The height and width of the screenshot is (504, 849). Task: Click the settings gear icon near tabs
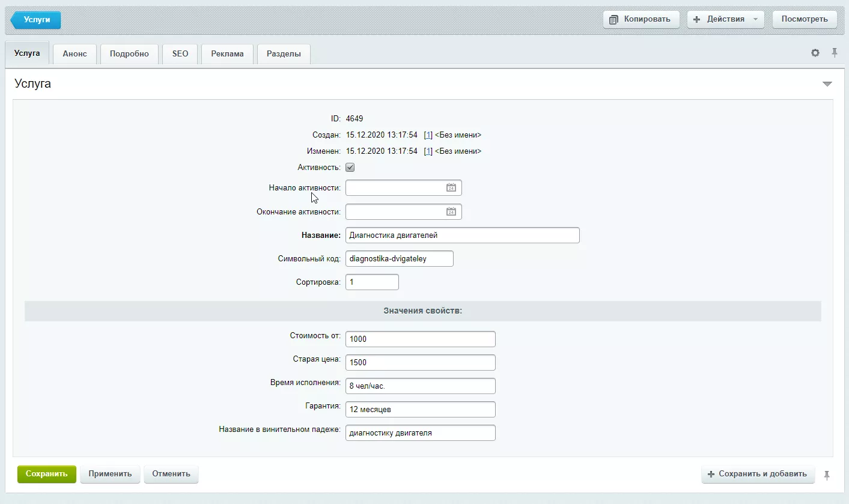pyautogui.click(x=815, y=53)
